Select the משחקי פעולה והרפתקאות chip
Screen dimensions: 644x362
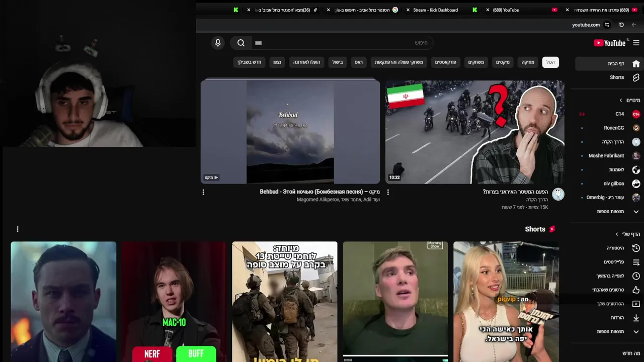tap(399, 62)
